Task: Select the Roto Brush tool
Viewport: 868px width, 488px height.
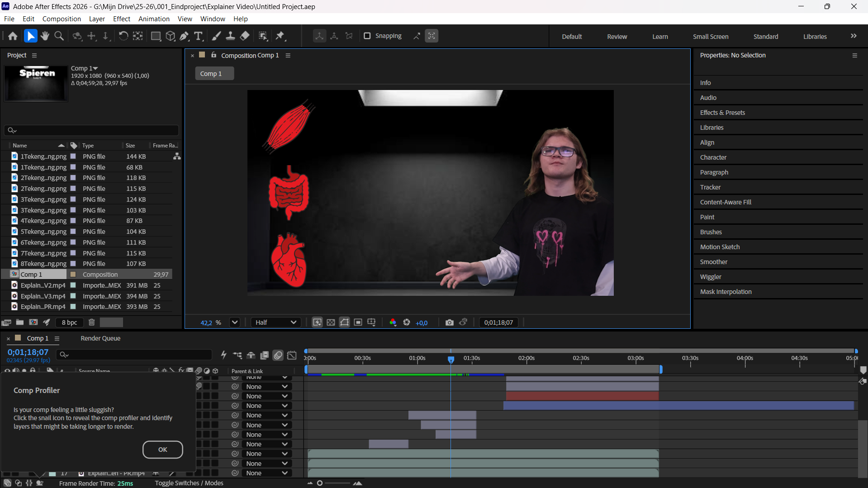Action: pos(263,36)
